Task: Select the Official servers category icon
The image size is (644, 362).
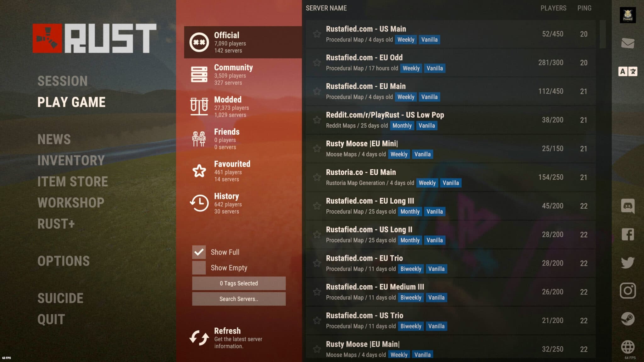Action: [x=199, y=41]
